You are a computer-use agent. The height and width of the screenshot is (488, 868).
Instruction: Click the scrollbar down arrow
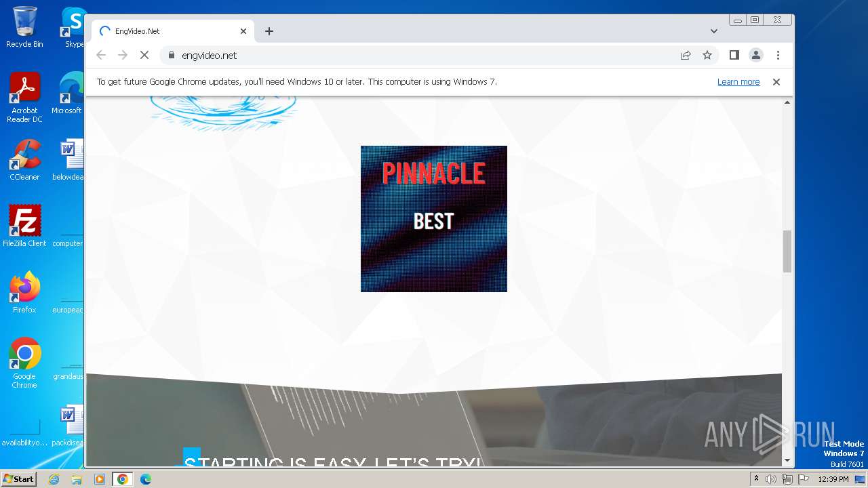coord(787,461)
